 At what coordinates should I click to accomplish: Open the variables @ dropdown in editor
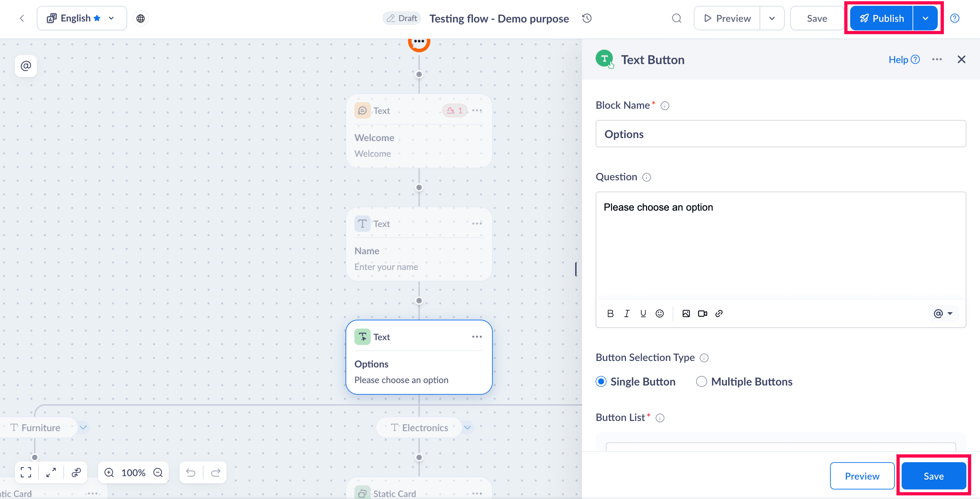pyautogui.click(x=943, y=313)
